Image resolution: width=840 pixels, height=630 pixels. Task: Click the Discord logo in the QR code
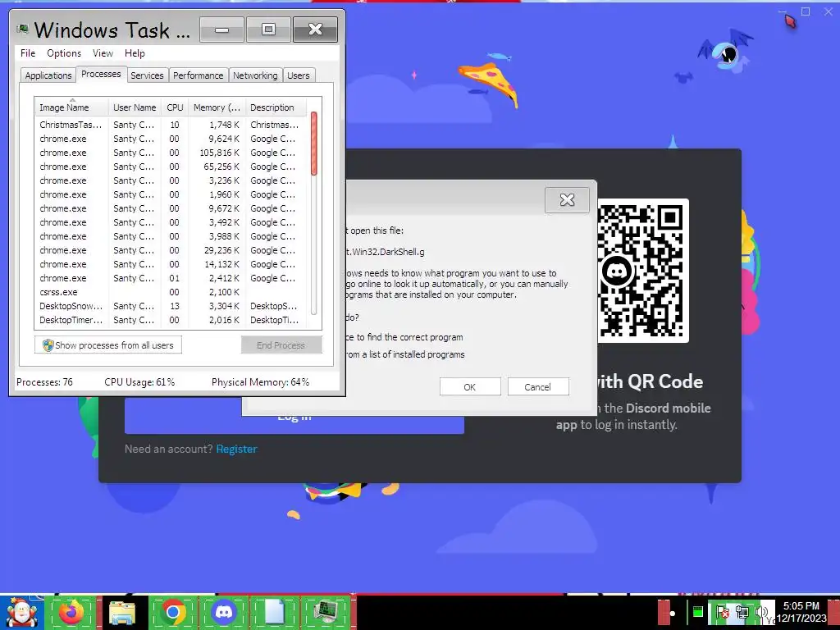tap(617, 271)
